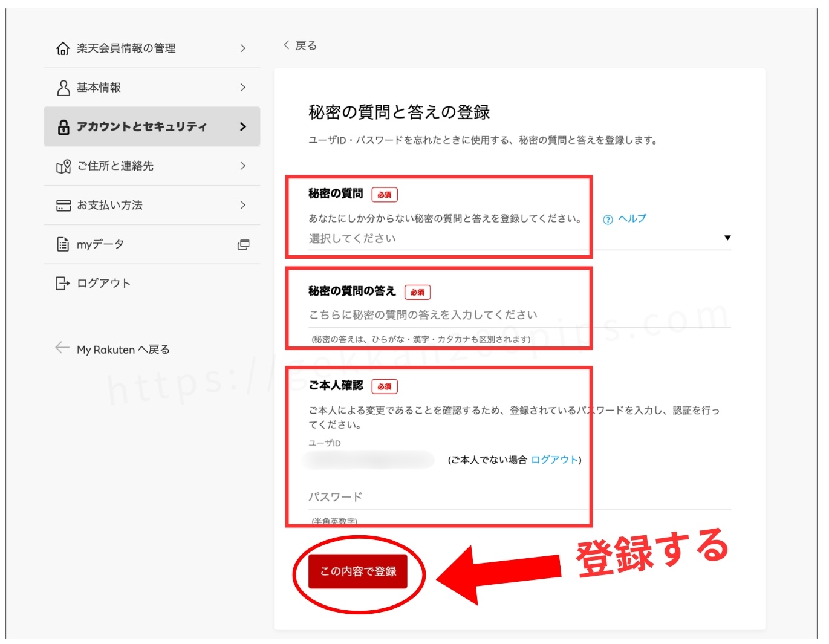Expand the 楽天会員情報の管理 chevron

point(243,48)
